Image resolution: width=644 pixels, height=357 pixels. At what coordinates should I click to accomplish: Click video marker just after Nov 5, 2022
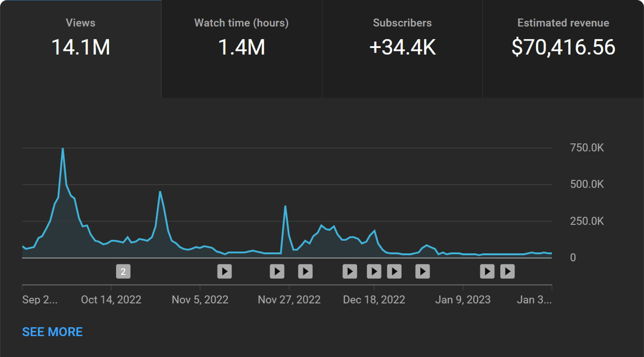click(224, 272)
